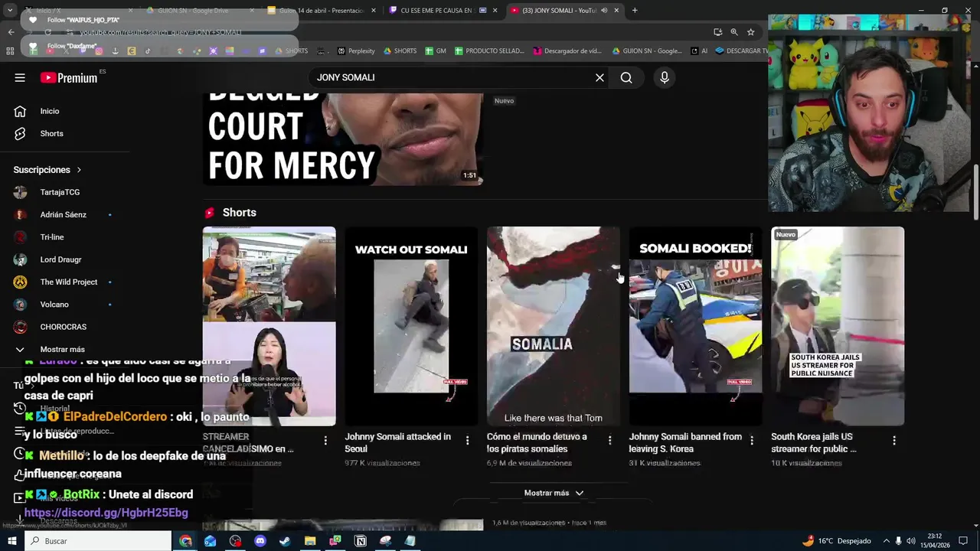Open the Discord icon in the taskbar
This screenshot has width=980, height=551.
(x=260, y=541)
